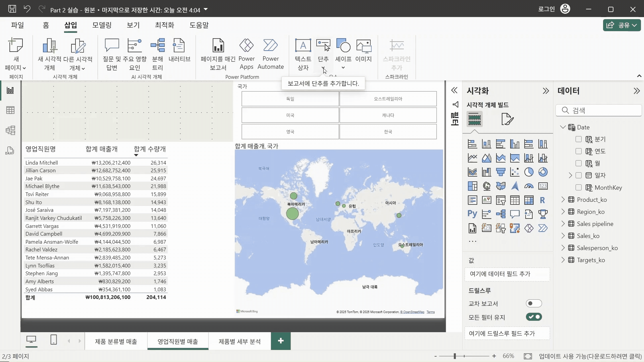644x362 pixels.
Task: Switch to Model view in left sidebar
Action: [10, 130]
